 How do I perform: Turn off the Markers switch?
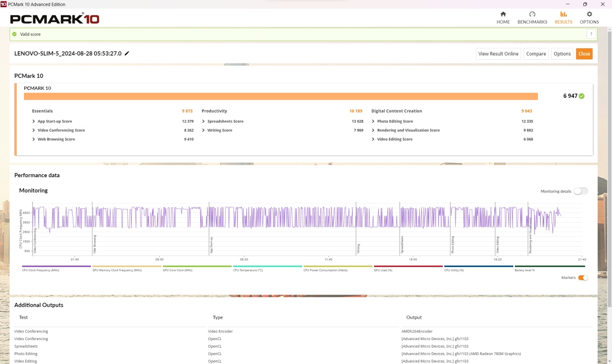point(583,278)
